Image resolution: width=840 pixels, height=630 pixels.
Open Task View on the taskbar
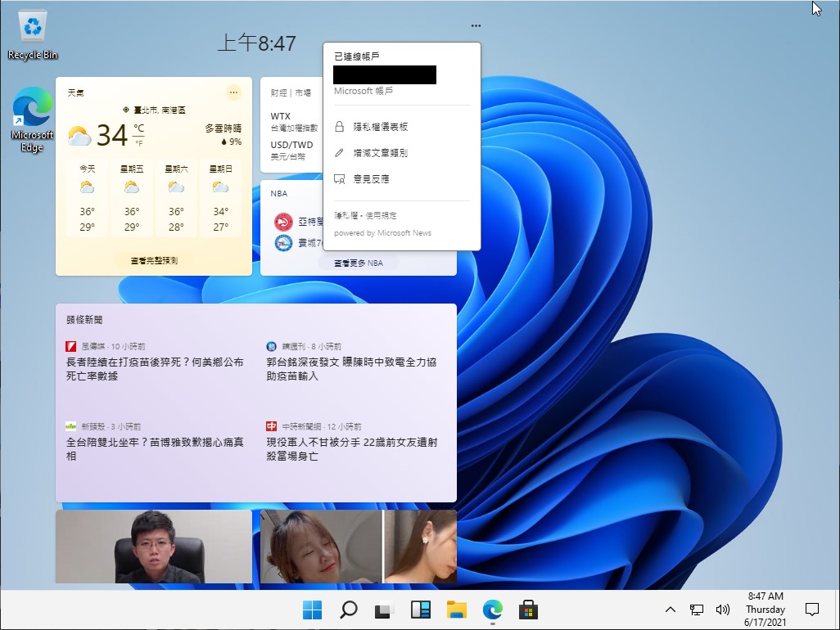coord(384,609)
